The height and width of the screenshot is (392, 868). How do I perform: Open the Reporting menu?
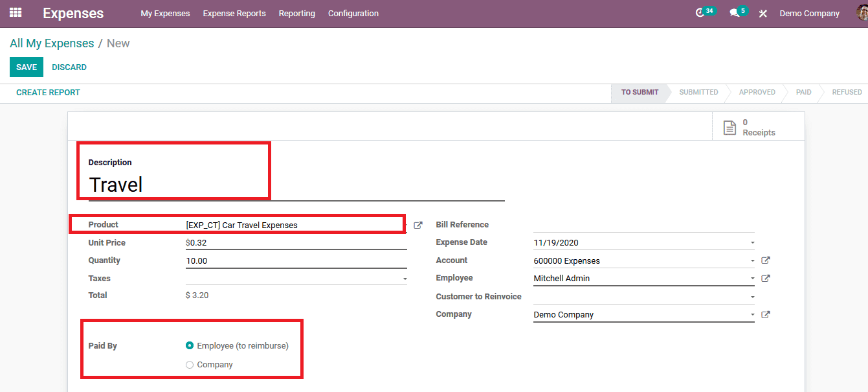click(x=297, y=13)
